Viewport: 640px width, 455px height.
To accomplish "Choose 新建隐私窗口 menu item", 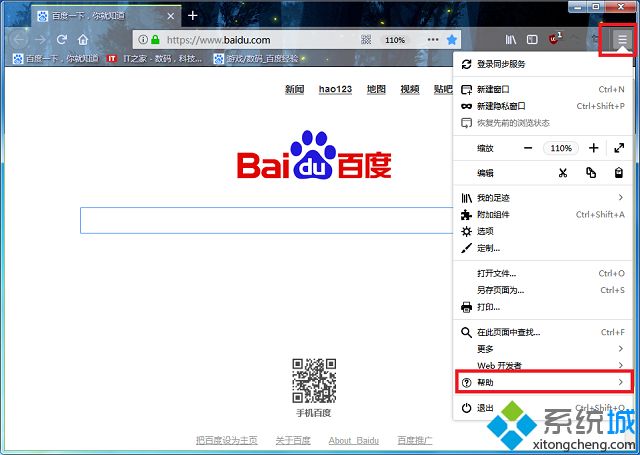I will (543, 106).
